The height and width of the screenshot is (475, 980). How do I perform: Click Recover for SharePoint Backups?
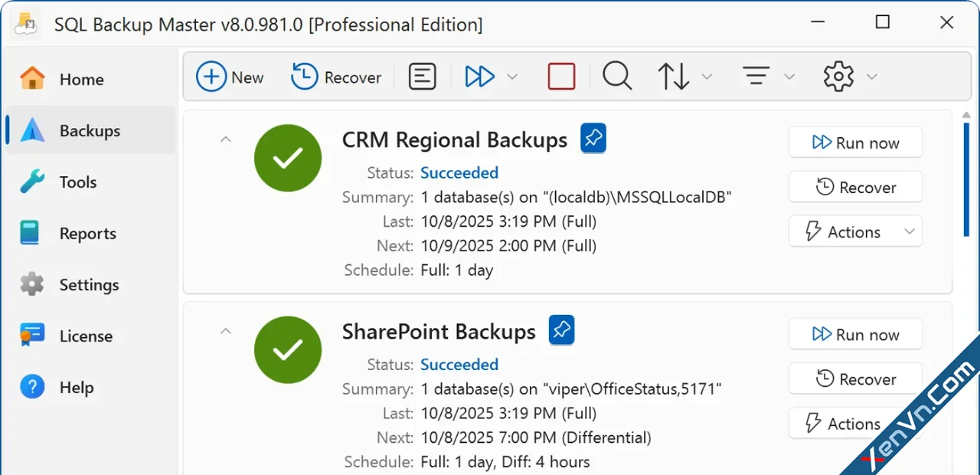click(x=855, y=378)
